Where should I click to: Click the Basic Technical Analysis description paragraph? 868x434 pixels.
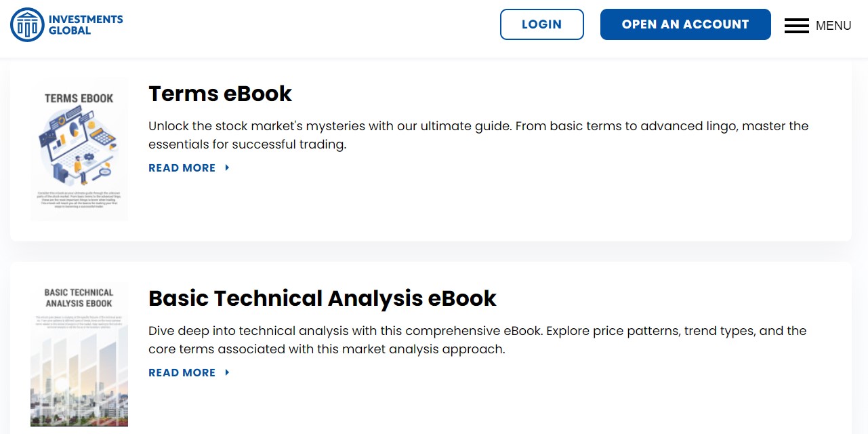tap(477, 340)
